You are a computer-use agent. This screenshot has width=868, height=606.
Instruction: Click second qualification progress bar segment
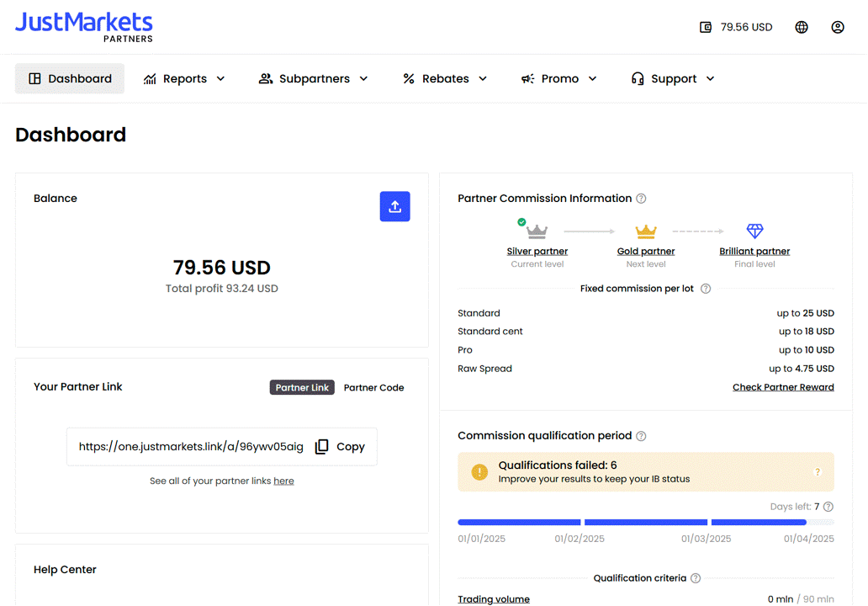(x=646, y=523)
